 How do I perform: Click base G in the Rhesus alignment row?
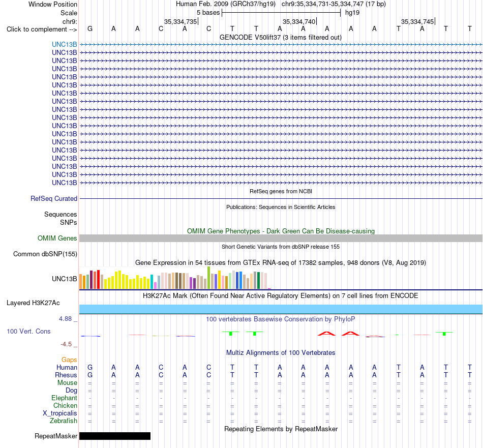90,375
